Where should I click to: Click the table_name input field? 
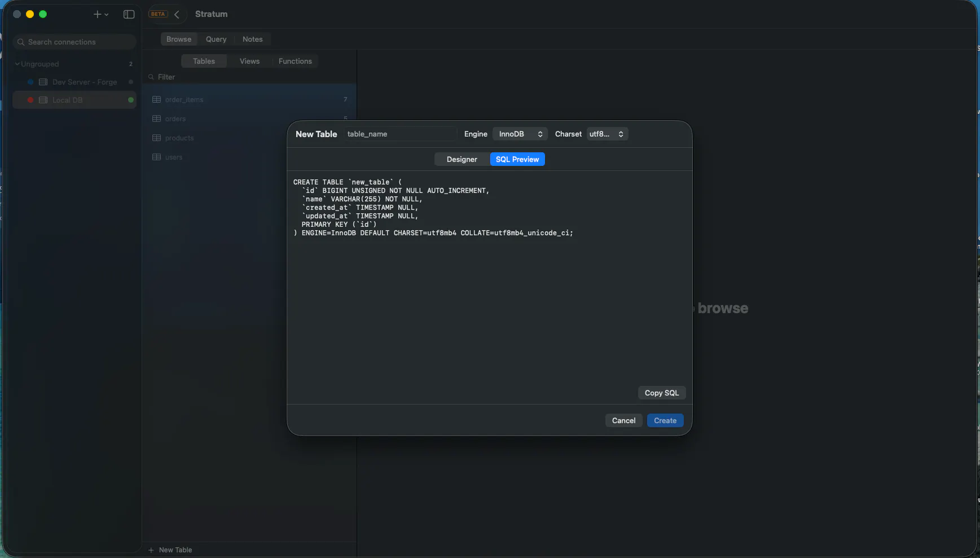[x=400, y=134]
